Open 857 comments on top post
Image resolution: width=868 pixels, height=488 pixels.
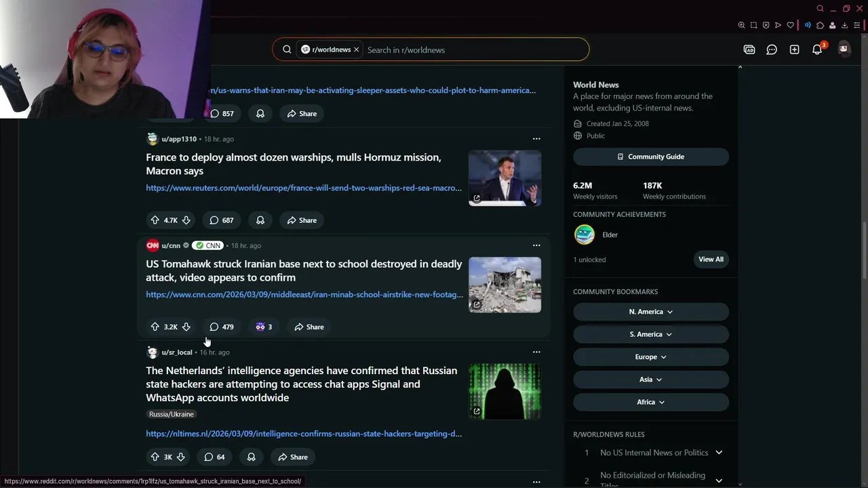click(221, 114)
